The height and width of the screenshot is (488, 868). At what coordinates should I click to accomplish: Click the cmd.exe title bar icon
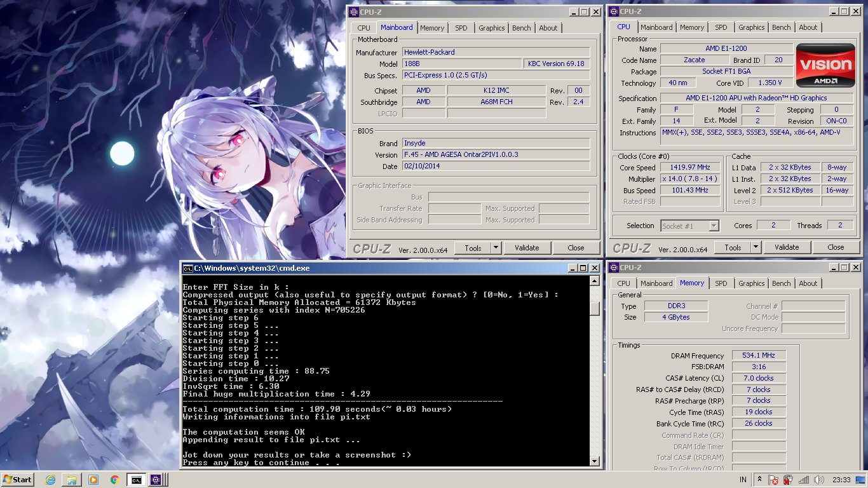pyautogui.click(x=187, y=268)
